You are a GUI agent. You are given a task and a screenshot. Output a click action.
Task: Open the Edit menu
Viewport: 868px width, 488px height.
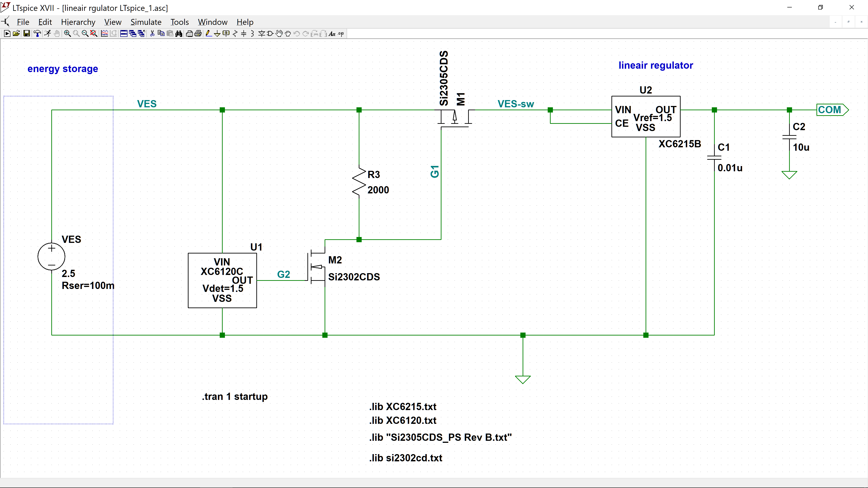pyautogui.click(x=45, y=22)
